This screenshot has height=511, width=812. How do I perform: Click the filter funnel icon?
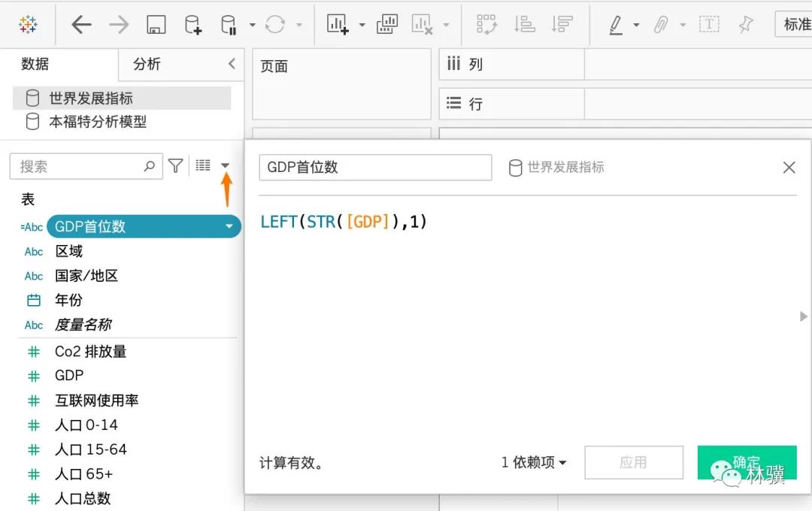point(175,165)
